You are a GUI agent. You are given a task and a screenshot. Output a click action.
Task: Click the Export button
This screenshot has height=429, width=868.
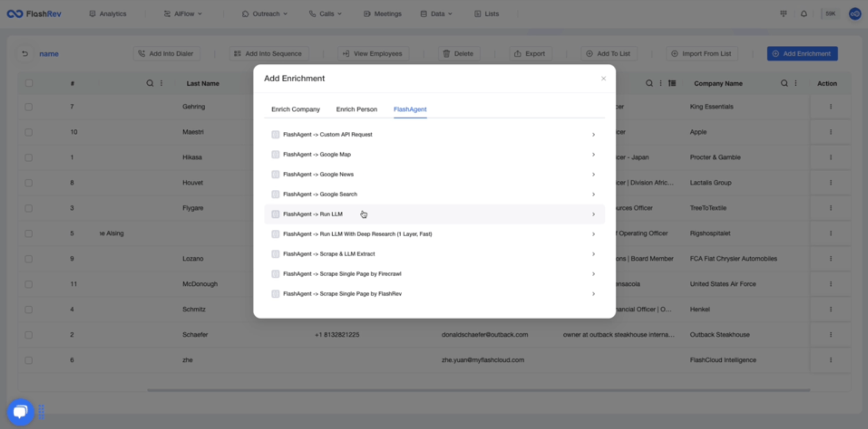point(530,54)
